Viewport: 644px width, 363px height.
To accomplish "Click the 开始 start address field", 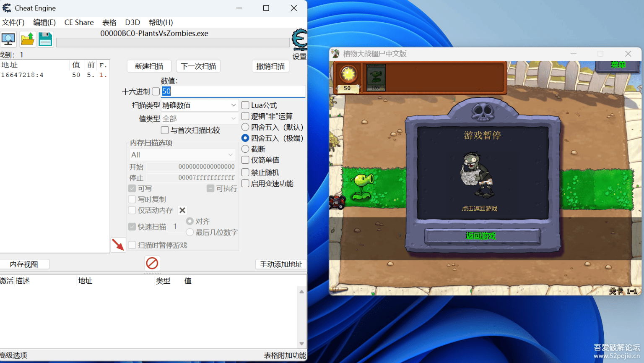I will (x=191, y=167).
